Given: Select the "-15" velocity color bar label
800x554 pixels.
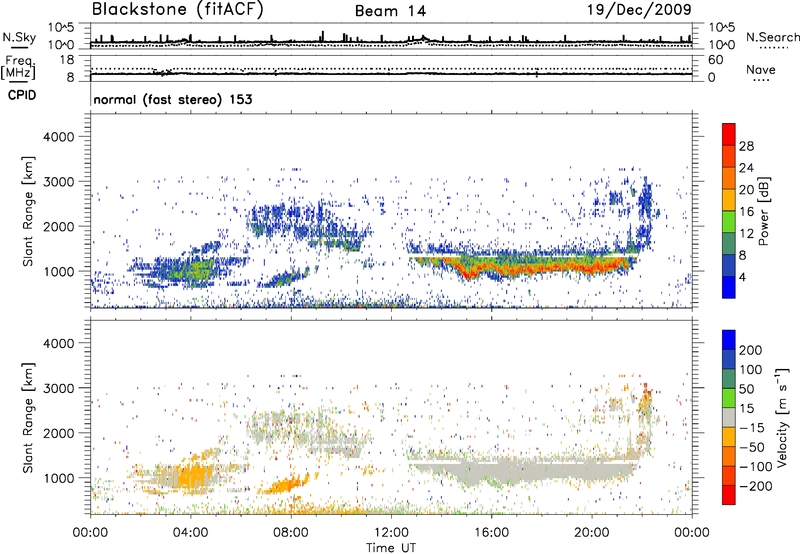Looking at the screenshot, I should pos(752,428).
